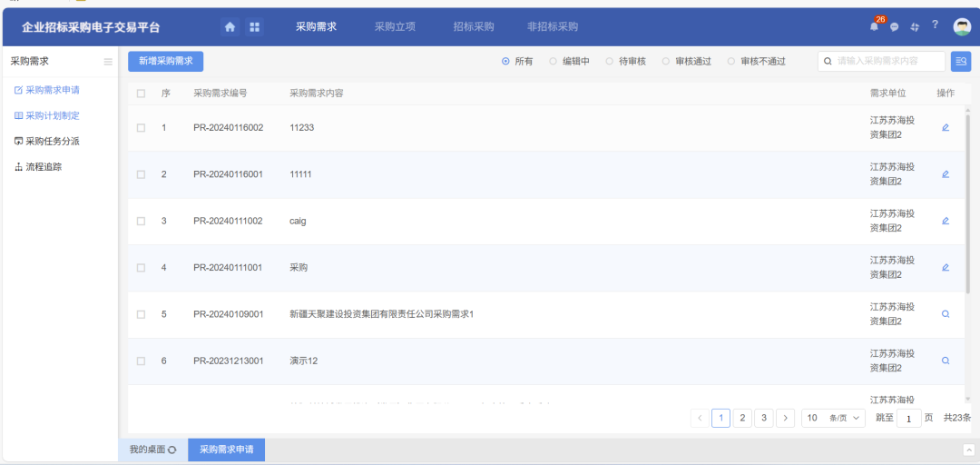Select the 审核通过 radio filter

pyautogui.click(x=666, y=62)
